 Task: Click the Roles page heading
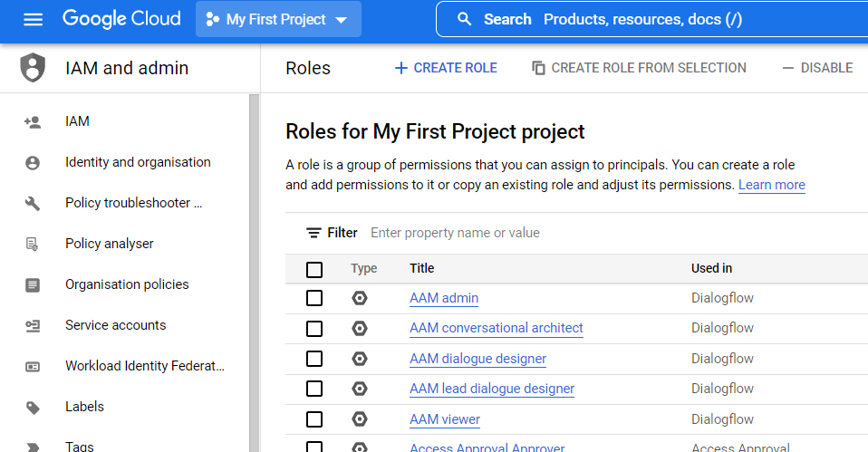coord(308,68)
